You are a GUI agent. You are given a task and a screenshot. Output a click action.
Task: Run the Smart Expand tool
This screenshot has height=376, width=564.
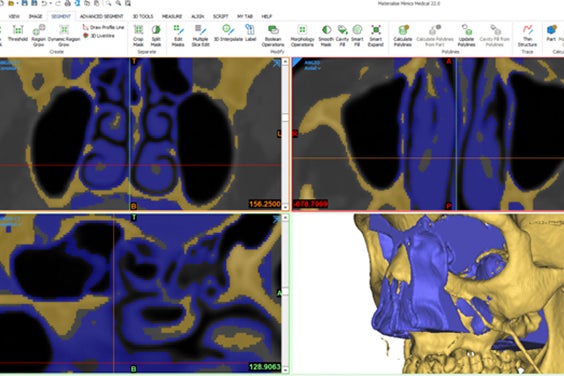376,36
